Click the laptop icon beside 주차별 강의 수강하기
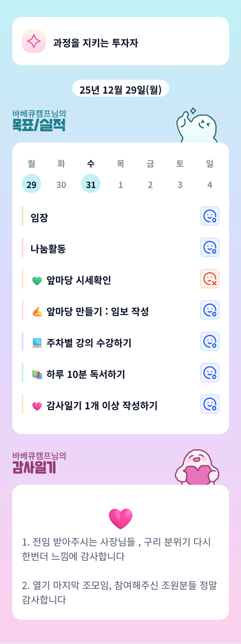The width and height of the screenshot is (241, 644). pos(37,343)
